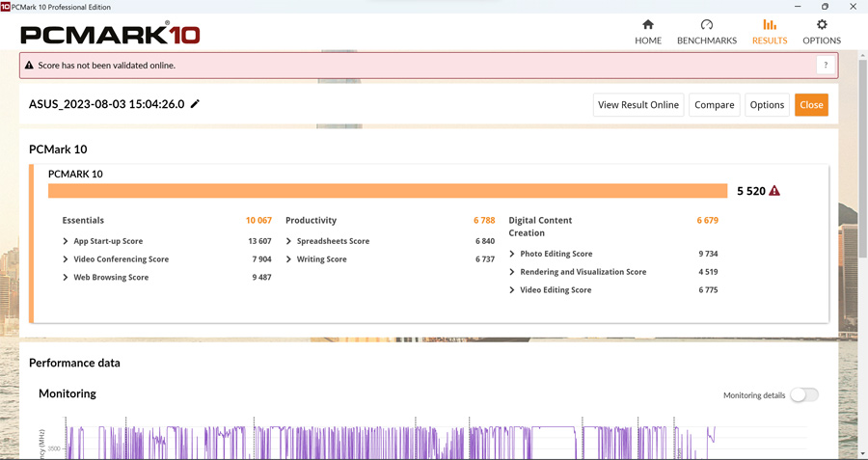868x460 pixels.
Task: Click the Results bar-chart icon
Action: click(x=770, y=25)
